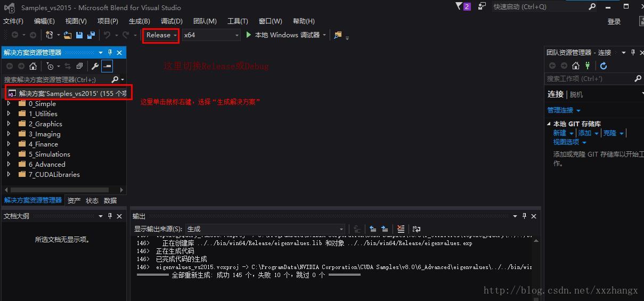Click the Solution Explorer search field
The width and height of the screenshot is (644, 301).
click(56, 79)
